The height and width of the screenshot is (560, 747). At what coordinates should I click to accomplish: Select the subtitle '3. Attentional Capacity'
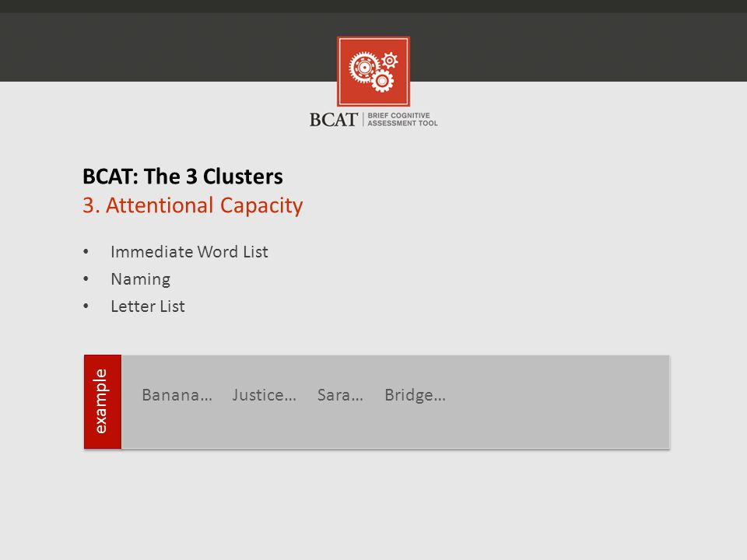click(192, 205)
